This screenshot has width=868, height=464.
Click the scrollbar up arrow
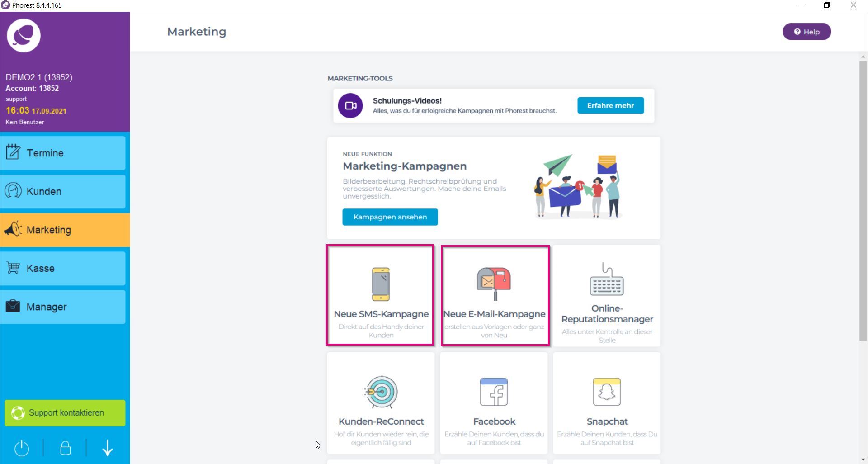(863, 57)
